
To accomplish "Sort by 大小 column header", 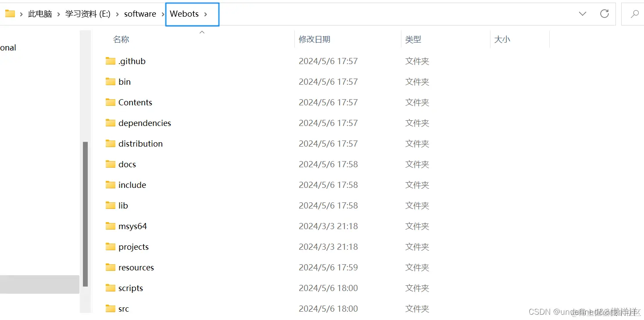I will click(502, 40).
